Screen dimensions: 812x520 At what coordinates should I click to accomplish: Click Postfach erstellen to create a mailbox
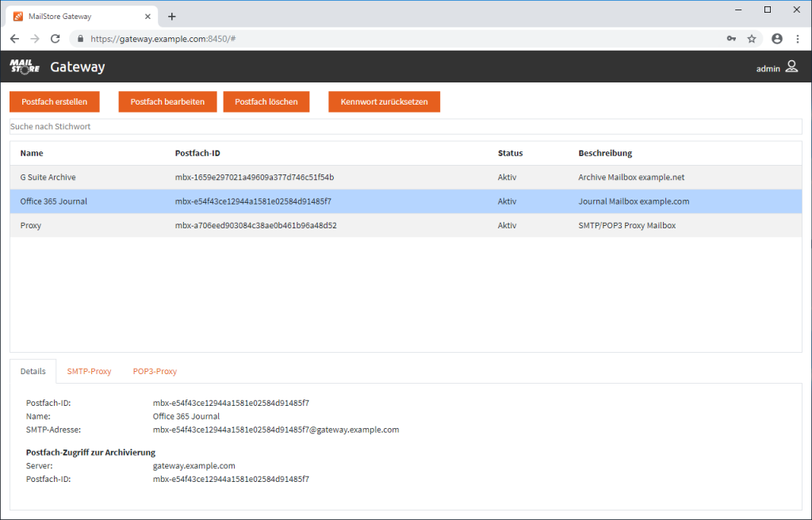pyautogui.click(x=54, y=101)
